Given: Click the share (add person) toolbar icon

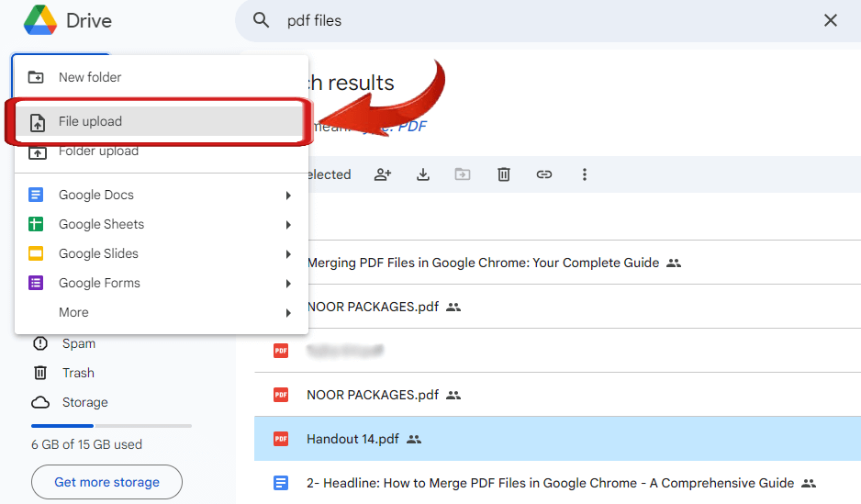Looking at the screenshot, I should point(383,174).
